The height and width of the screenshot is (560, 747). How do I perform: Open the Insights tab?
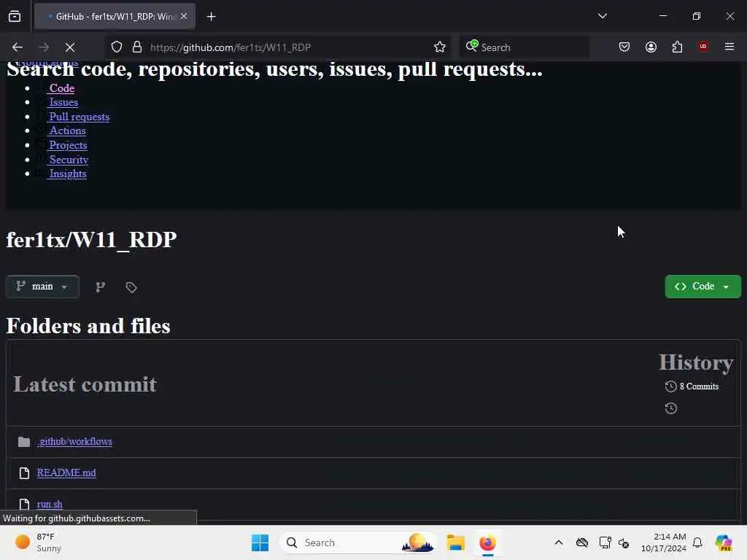[68, 174]
